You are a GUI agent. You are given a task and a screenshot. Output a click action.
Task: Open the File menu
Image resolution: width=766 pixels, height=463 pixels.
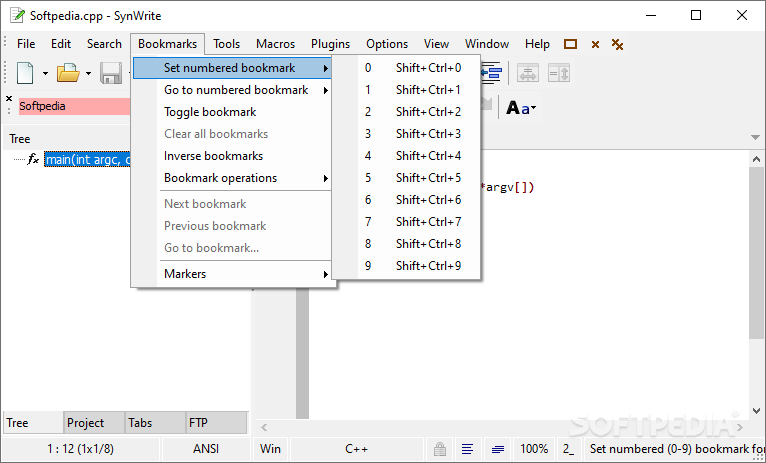(x=26, y=44)
